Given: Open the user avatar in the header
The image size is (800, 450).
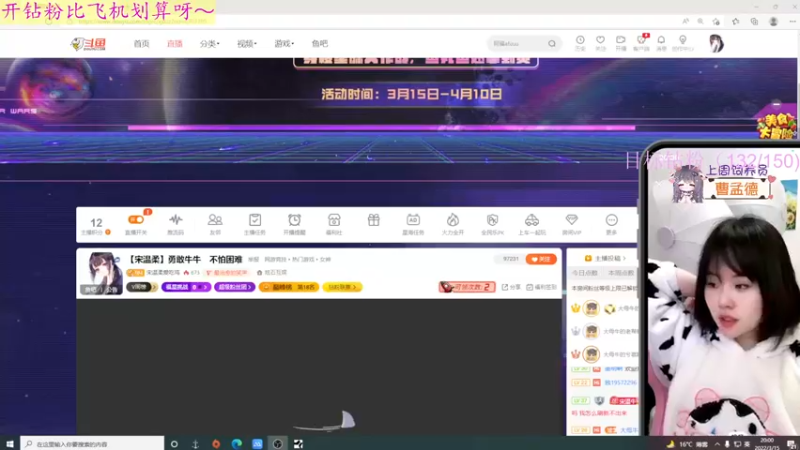Looking at the screenshot, I should coord(716,44).
